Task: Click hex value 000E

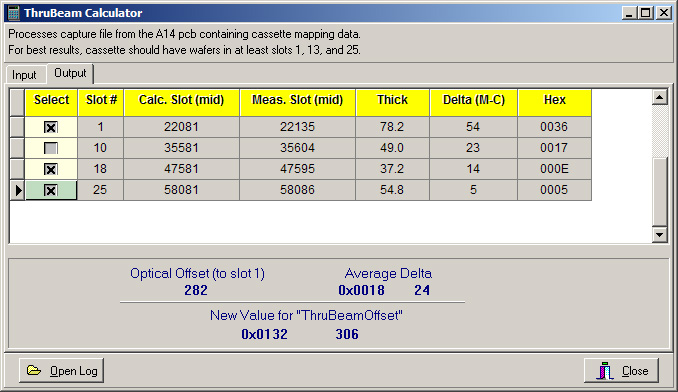Action: click(x=555, y=169)
